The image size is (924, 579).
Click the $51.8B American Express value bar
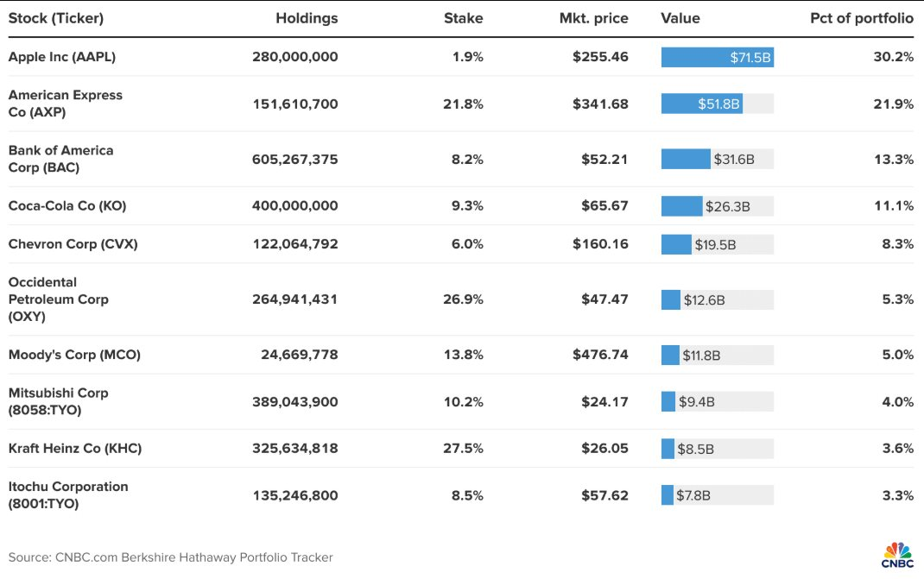click(702, 104)
